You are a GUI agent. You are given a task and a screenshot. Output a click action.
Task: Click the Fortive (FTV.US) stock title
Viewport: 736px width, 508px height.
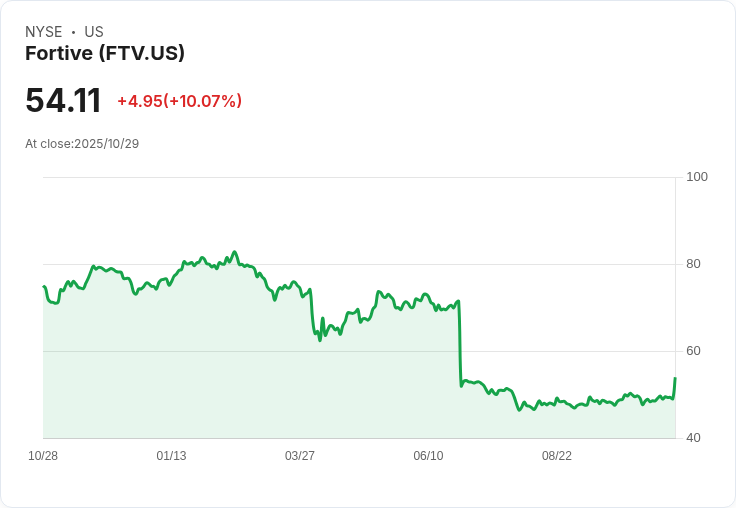tap(105, 54)
